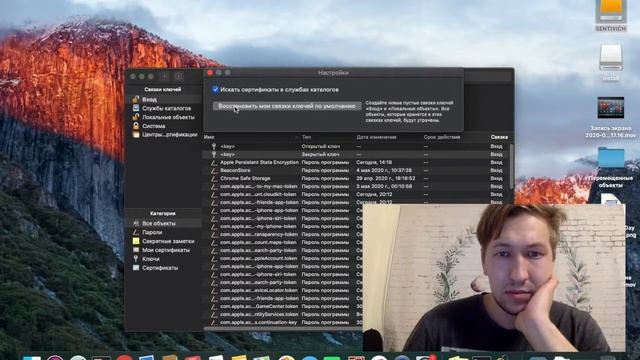Select the Запись экрана .mov thumbnail
The height and width of the screenshot is (360, 640).
[x=611, y=108]
